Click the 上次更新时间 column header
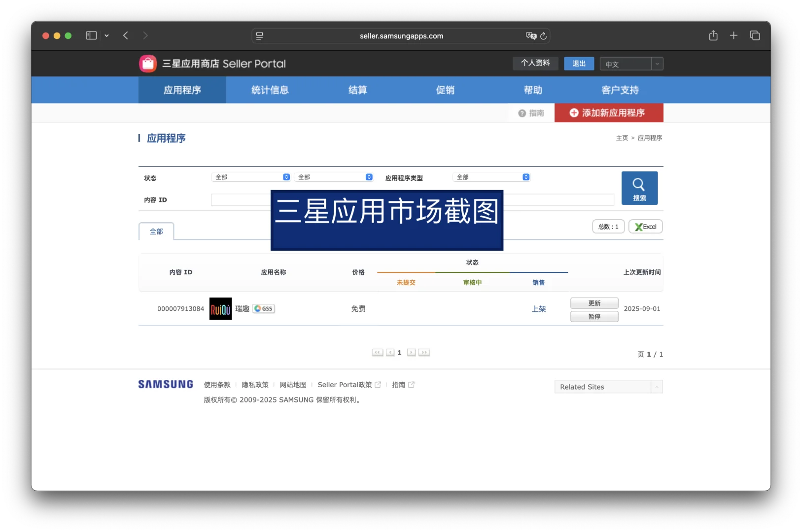The height and width of the screenshot is (532, 802). 642,272
